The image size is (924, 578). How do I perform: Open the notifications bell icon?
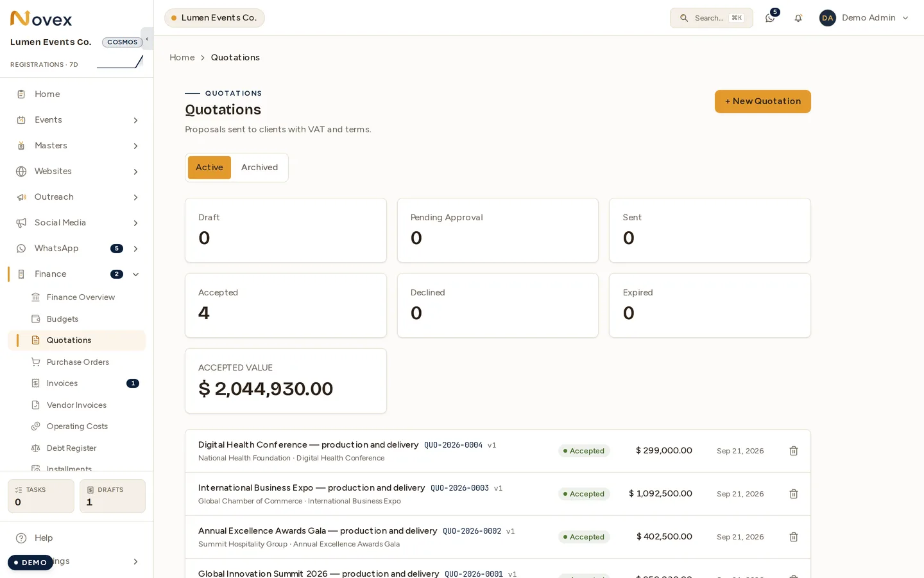[798, 18]
